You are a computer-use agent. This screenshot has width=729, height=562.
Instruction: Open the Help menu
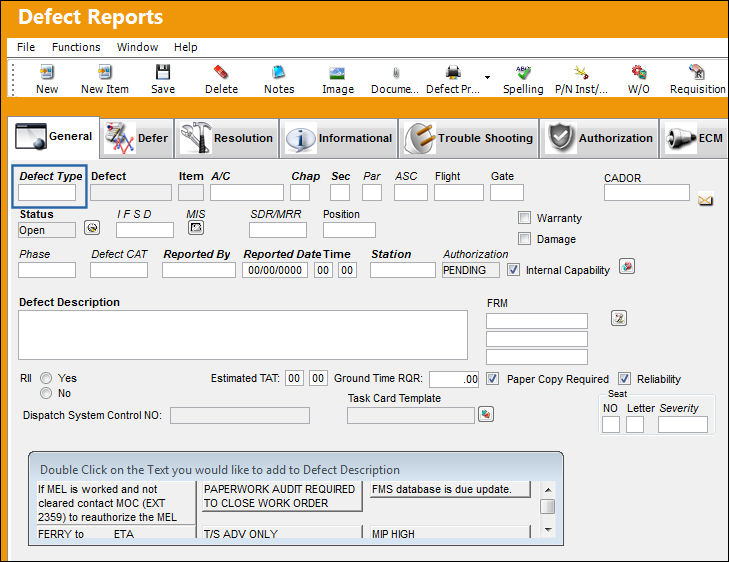pyautogui.click(x=186, y=47)
